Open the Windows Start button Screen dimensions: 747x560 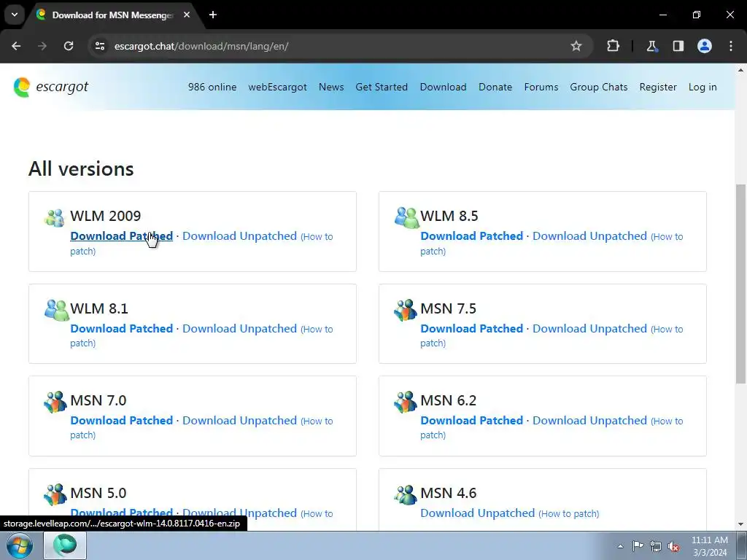click(x=19, y=545)
